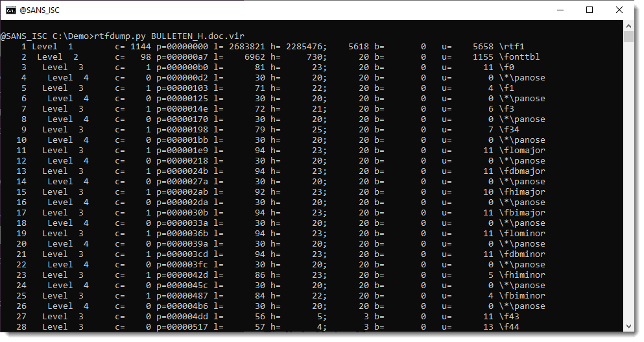Select the \fonttbl entry text
This screenshot has height=342, width=644.
519,56
